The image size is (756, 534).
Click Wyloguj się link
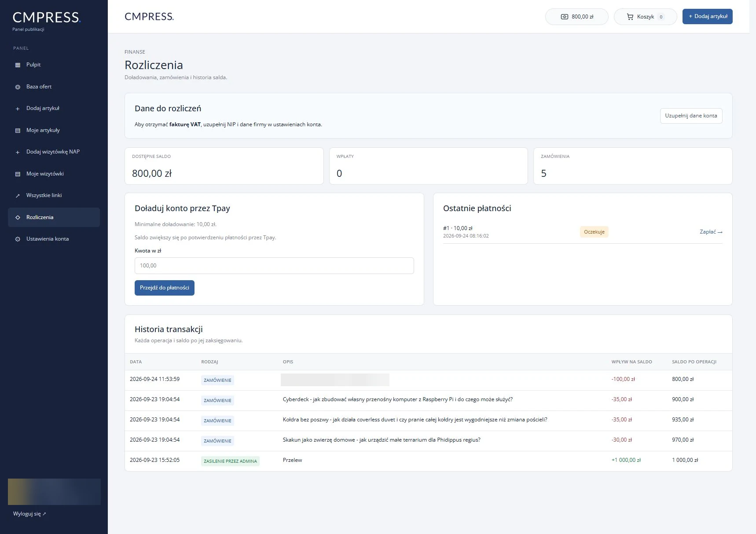pos(29,514)
